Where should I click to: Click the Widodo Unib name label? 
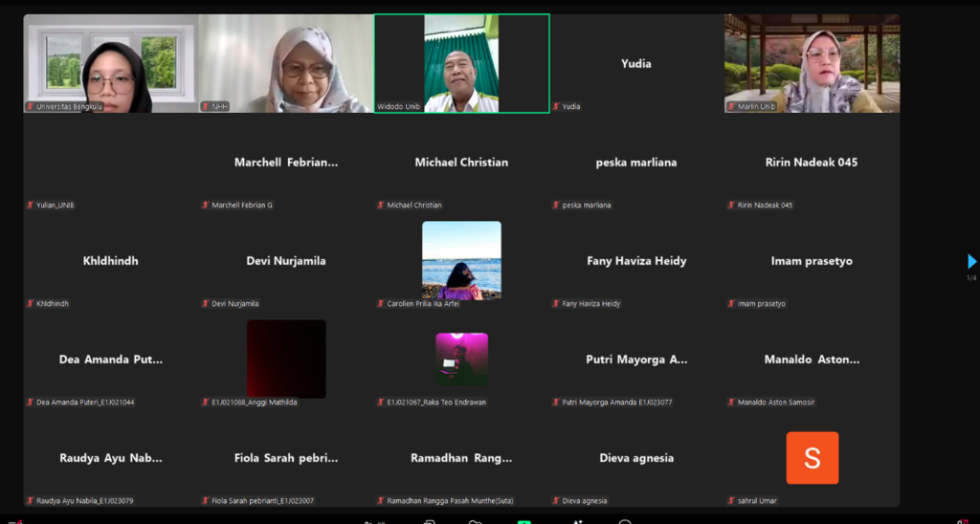(399, 107)
